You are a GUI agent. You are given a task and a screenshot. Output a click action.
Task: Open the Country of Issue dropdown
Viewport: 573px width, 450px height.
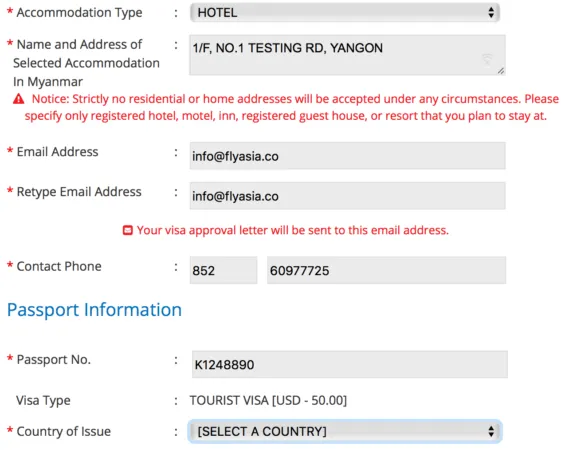coord(345,431)
